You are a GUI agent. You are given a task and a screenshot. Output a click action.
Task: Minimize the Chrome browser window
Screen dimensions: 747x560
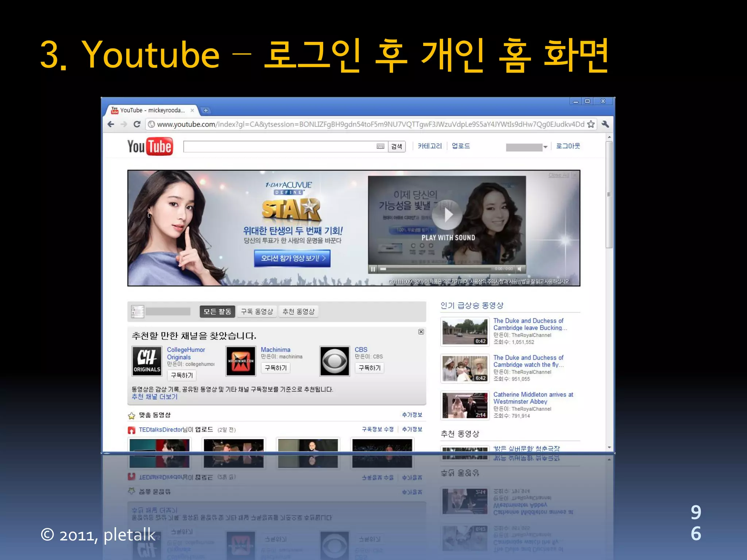point(576,101)
